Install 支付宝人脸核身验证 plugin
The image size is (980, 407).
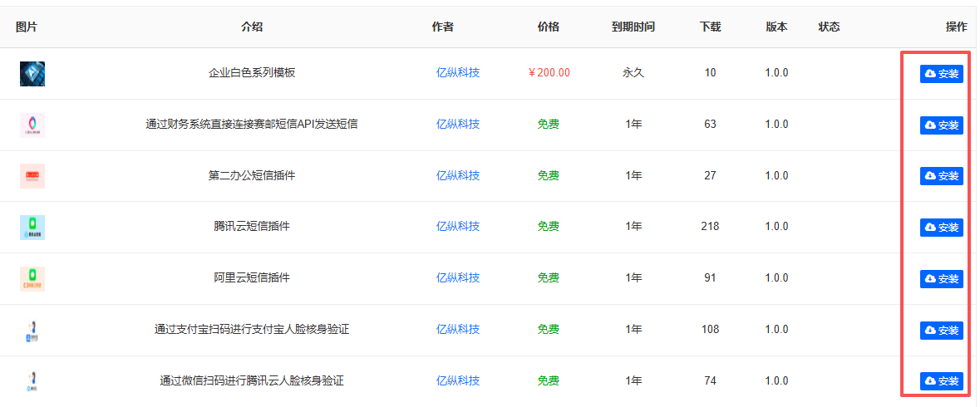pos(941,331)
